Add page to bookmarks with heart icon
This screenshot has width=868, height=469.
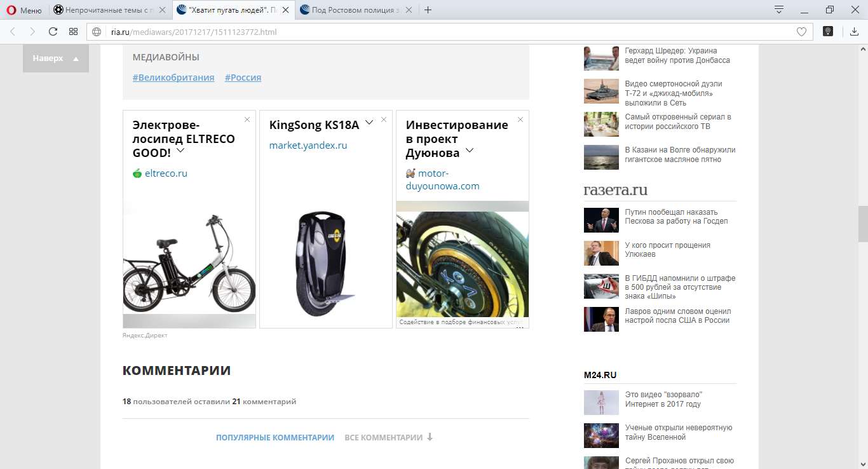click(x=801, y=32)
